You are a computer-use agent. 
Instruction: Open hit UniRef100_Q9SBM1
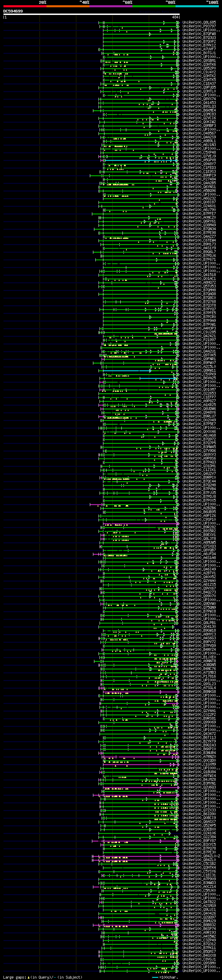[199, 61]
